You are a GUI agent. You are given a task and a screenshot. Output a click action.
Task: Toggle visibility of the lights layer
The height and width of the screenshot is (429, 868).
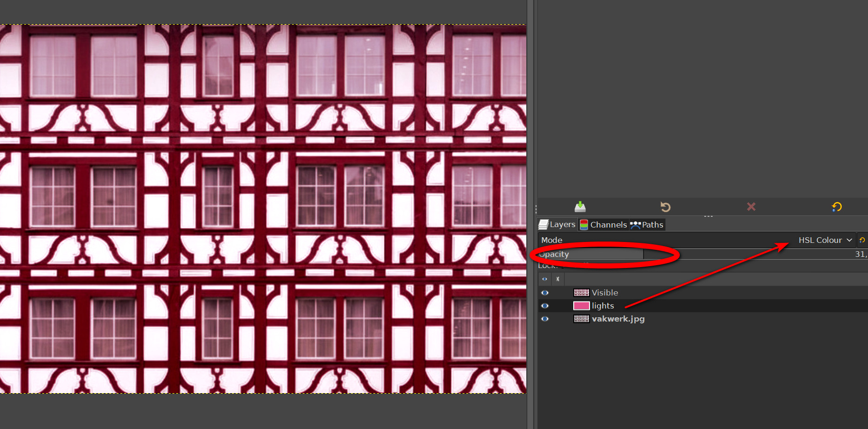[544, 306]
